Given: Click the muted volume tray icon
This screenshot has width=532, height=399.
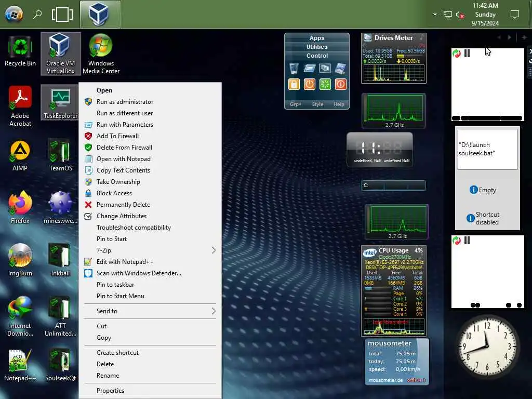Looking at the screenshot, I should tap(460, 15).
